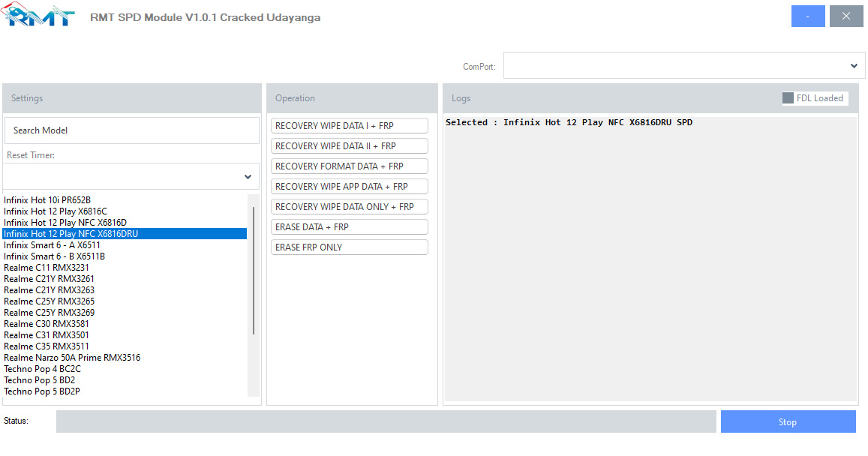Run RECOVERY FORMAT DATA + FRP

tap(350, 166)
